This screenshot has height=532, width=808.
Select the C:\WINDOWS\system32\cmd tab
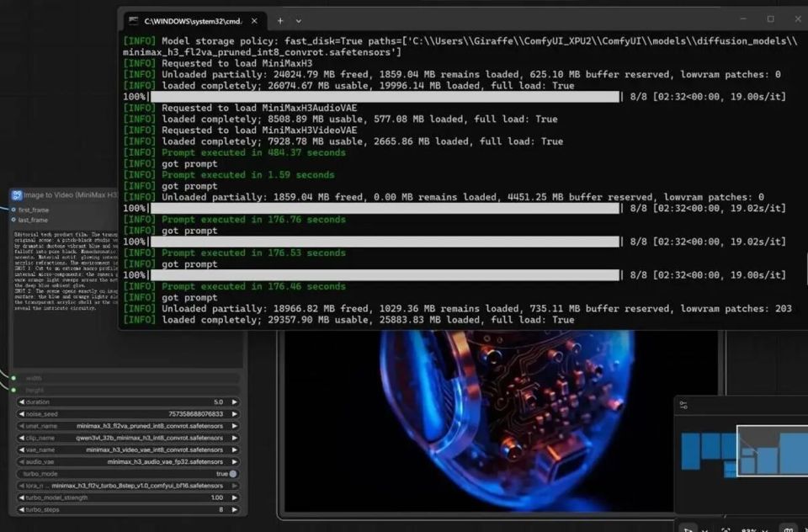coord(194,21)
